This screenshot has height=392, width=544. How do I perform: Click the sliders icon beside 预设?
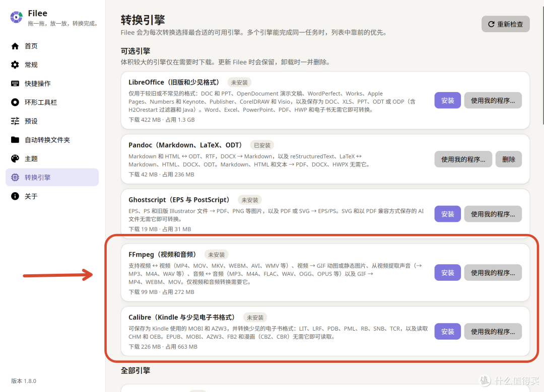click(x=15, y=121)
